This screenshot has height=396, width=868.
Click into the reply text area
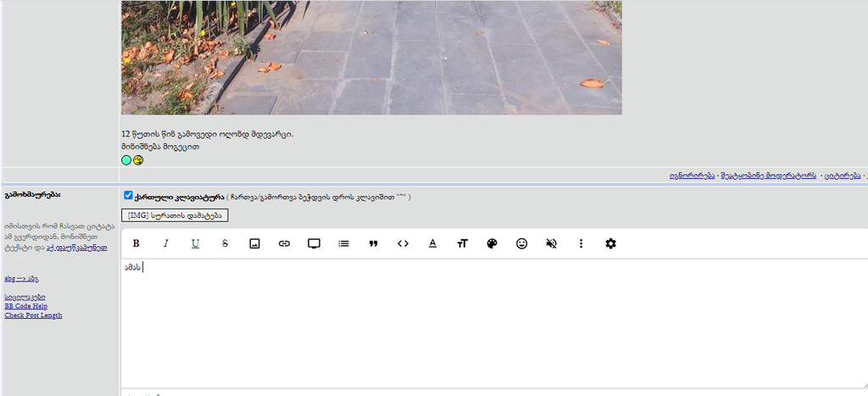pyautogui.click(x=494, y=323)
